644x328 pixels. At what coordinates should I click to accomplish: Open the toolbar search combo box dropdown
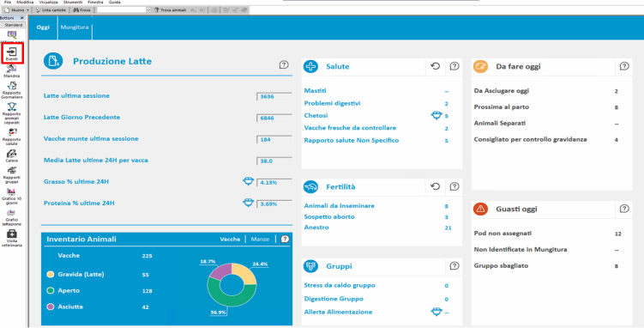click(x=148, y=9)
